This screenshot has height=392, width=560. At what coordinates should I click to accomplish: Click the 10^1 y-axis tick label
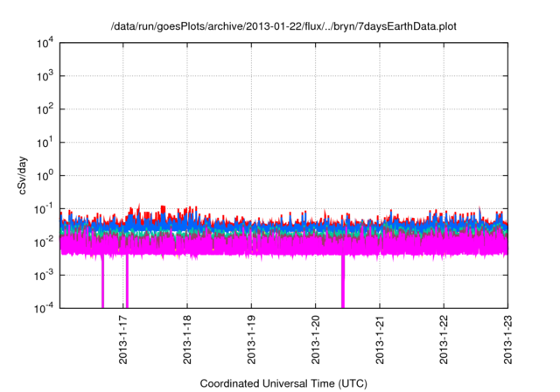(45, 143)
